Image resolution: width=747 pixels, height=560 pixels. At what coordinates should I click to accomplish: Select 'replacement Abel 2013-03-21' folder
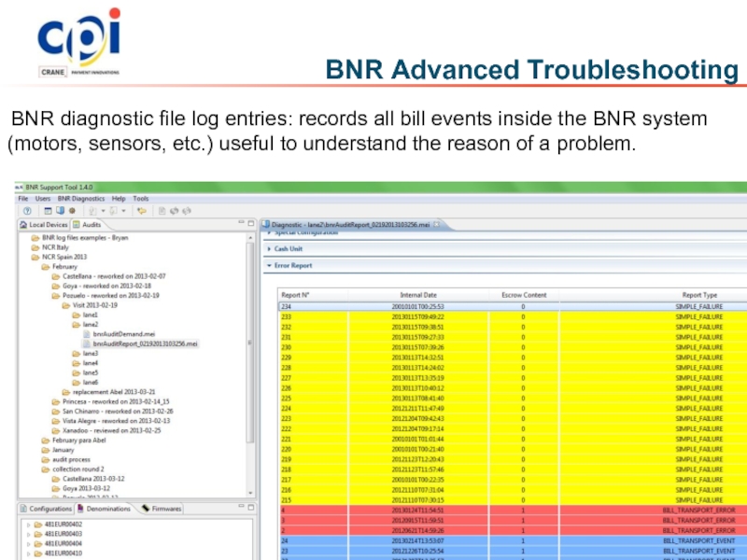click(x=109, y=392)
